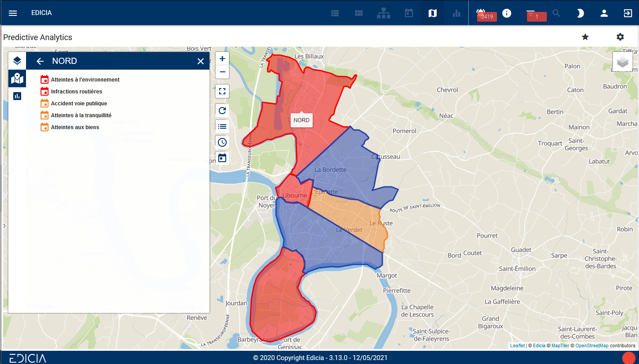The height and width of the screenshot is (364, 639).
Task: Open the statistics chart side tab
Action: (x=17, y=96)
